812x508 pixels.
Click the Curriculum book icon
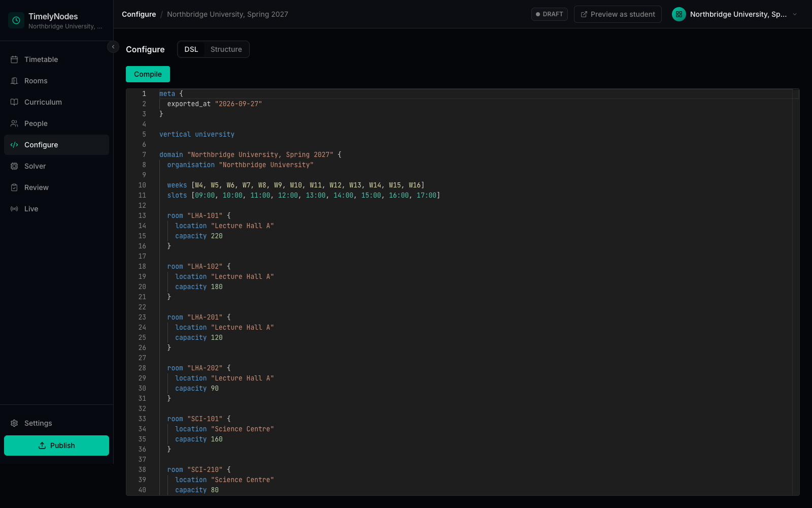pyautogui.click(x=14, y=102)
